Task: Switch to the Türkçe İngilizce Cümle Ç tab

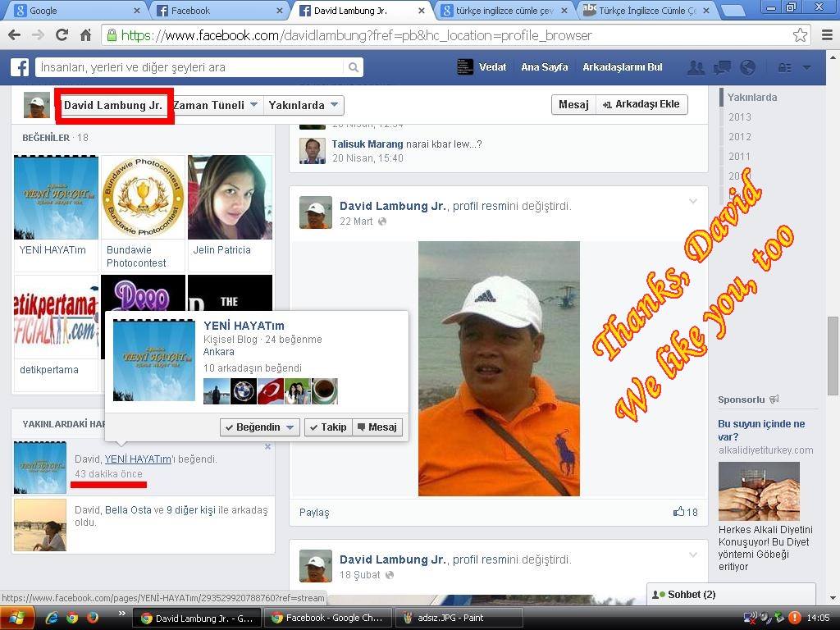Action: pos(646,10)
